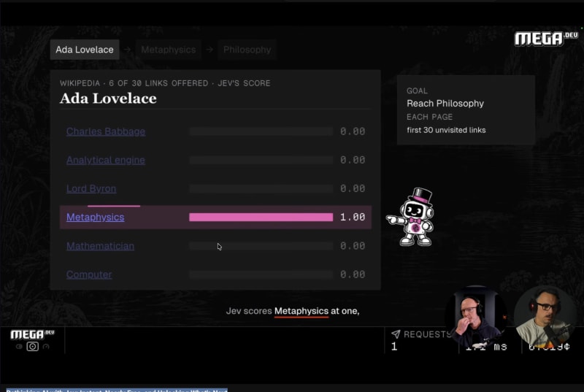Click the highlighted video title at bottom
The height and width of the screenshot is (392, 584).
117,390
